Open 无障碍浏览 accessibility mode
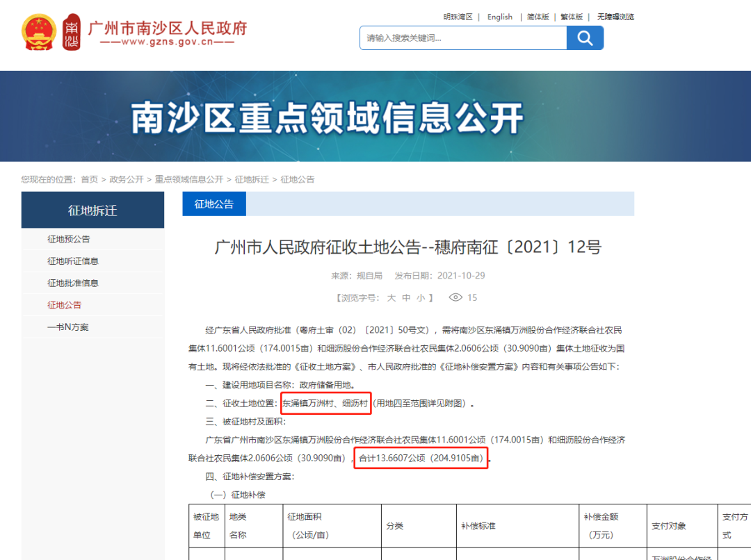 point(615,17)
